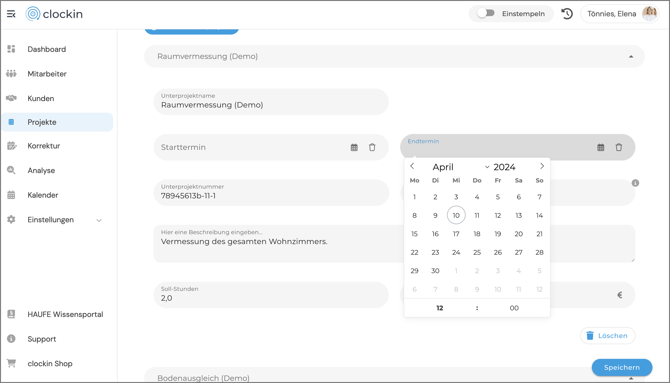Expand the Einstellungen menu chevron
670x383 pixels.
click(x=99, y=221)
